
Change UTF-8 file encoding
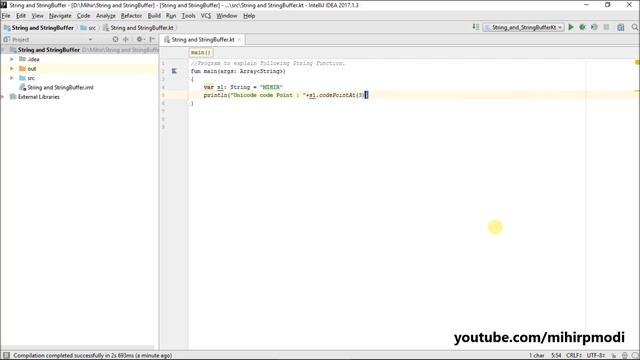[596, 356]
